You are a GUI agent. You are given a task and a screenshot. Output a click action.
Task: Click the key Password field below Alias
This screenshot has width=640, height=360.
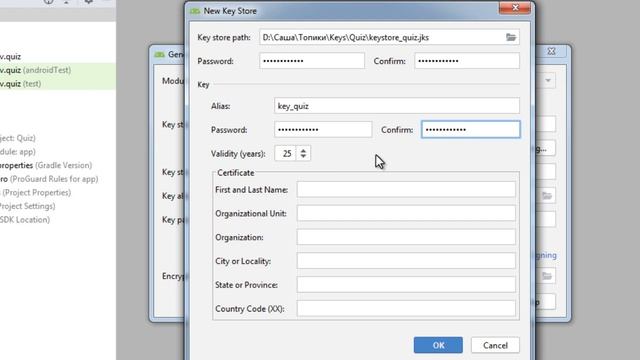point(323,129)
